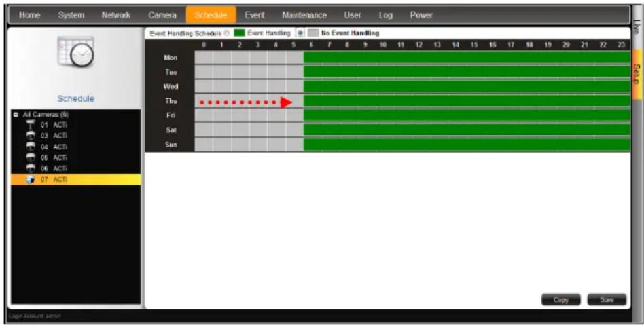Select the 06 ACTi camera row
The image size is (644, 325).
point(75,169)
